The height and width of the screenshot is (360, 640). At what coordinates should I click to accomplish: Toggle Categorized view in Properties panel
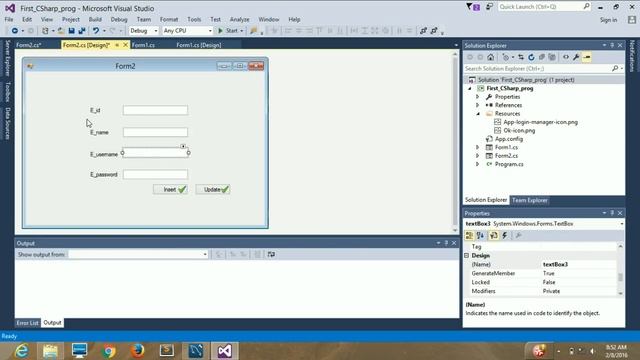[469, 236]
